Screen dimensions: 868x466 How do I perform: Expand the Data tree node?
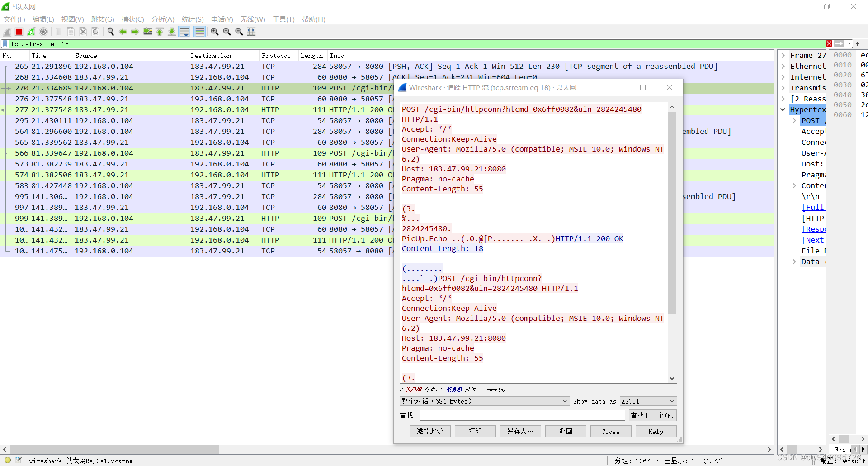click(x=794, y=262)
